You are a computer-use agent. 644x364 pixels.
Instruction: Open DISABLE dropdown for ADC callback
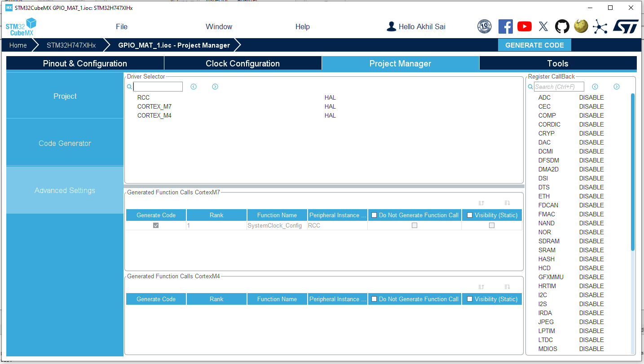pyautogui.click(x=591, y=97)
